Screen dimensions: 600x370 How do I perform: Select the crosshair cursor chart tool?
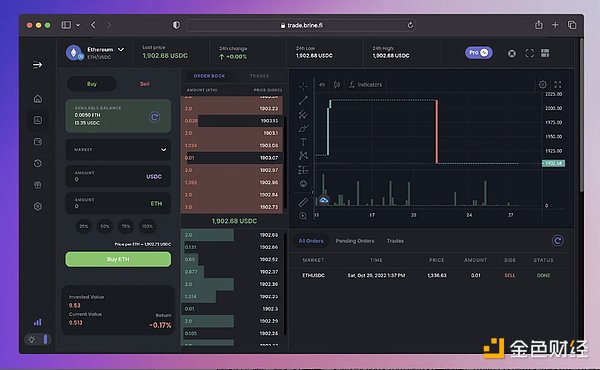pos(303,86)
